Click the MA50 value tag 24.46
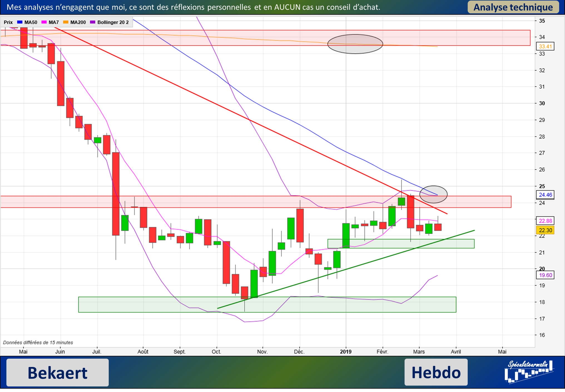Viewport: 565px width, 392px height. click(545, 195)
